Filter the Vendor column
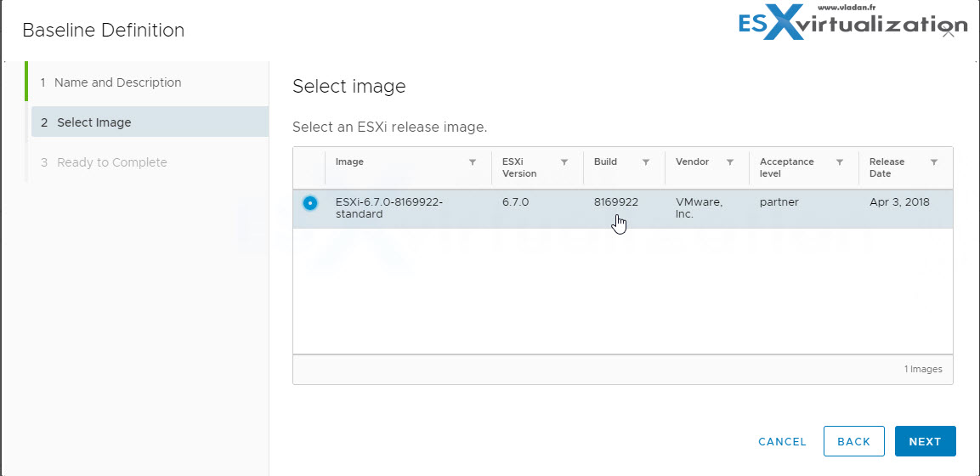Image resolution: width=980 pixels, height=476 pixels. [x=729, y=162]
